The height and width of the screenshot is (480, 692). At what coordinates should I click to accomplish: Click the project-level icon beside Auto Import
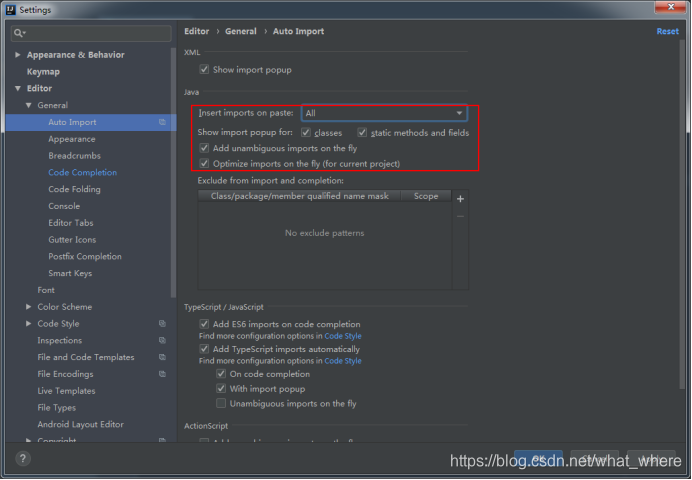(162, 122)
